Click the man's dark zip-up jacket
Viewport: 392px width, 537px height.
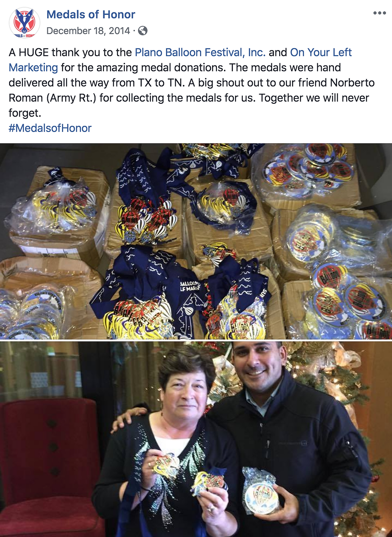[292, 453]
